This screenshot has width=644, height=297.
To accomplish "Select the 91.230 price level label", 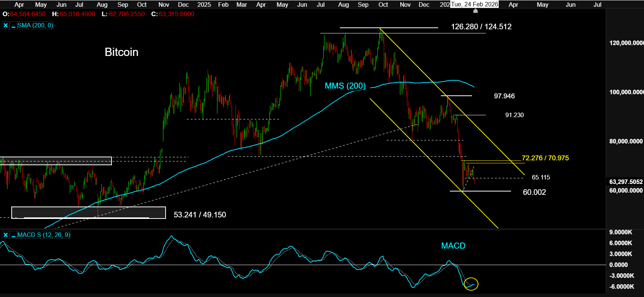I will coord(514,115).
